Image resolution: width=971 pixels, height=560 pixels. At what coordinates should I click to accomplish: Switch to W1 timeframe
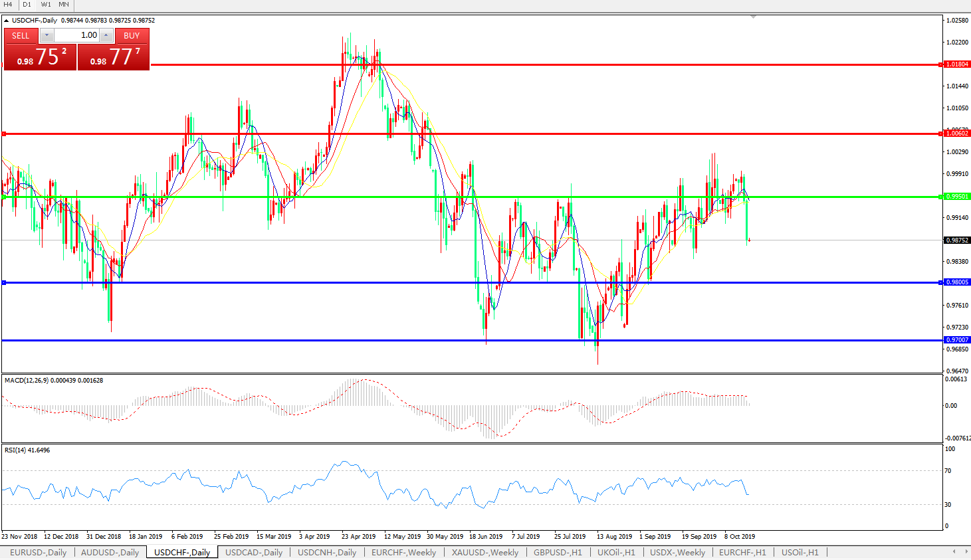point(46,5)
